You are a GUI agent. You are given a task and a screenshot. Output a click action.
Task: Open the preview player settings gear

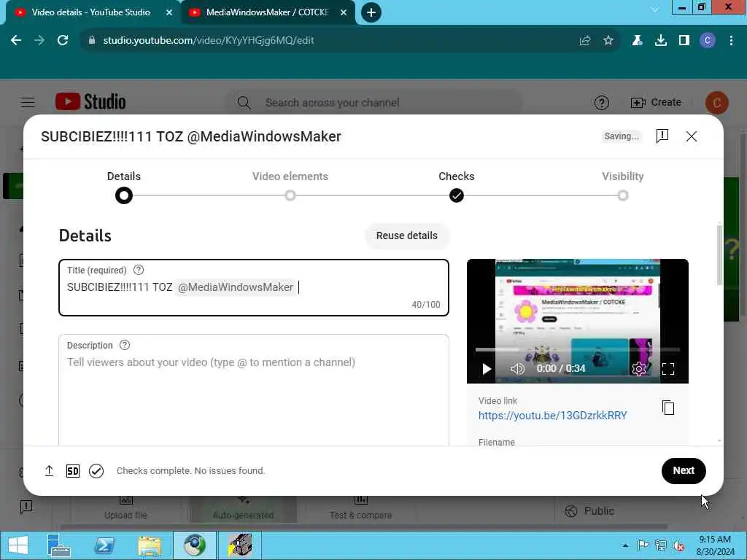(639, 368)
